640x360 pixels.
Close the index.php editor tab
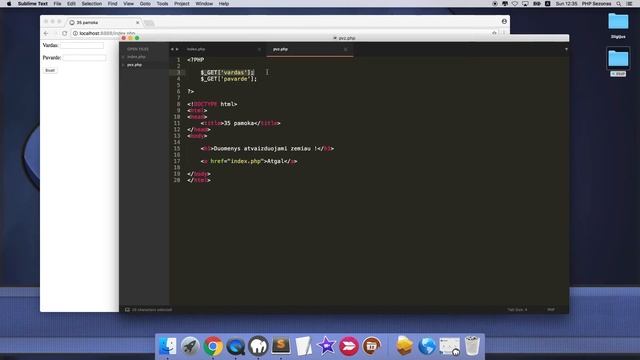pos(259,49)
